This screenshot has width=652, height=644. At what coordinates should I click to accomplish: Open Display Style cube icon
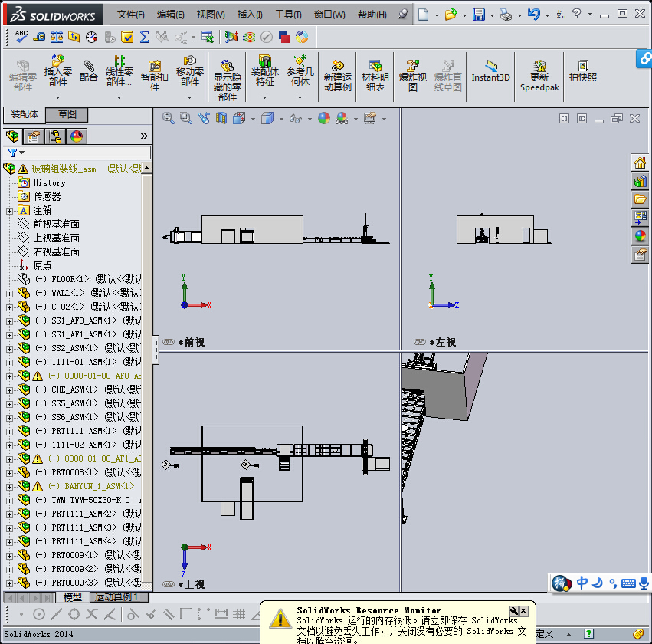click(267, 119)
